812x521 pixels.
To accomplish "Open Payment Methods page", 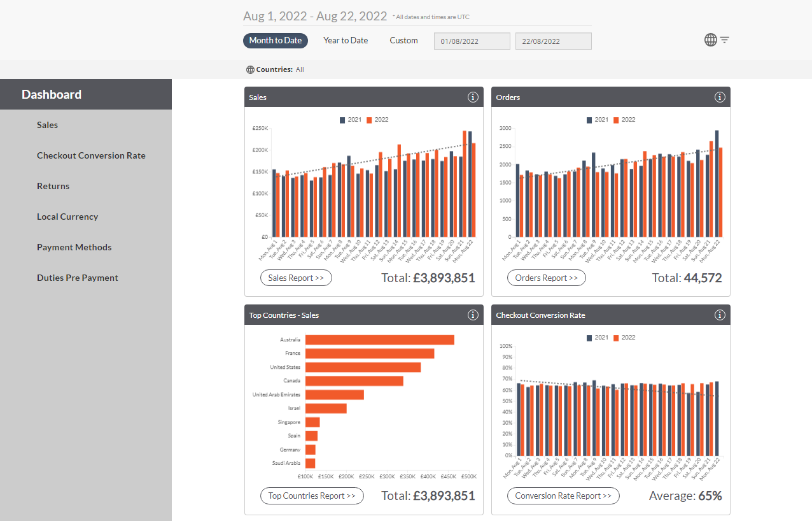I will coord(74,247).
